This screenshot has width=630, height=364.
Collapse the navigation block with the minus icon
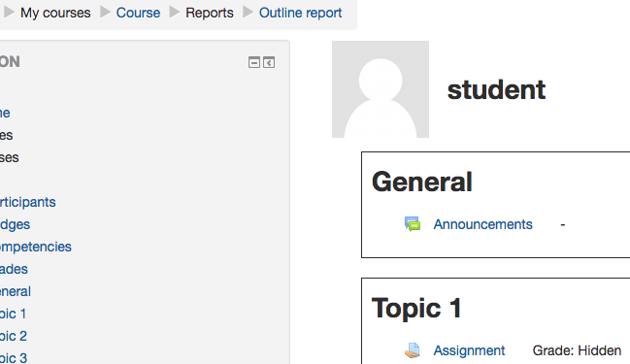pyautogui.click(x=254, y=63)
